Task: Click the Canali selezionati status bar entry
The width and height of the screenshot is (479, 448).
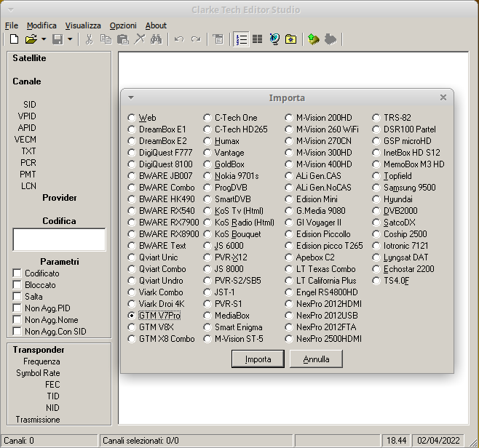Action: (x=196, y=441)
